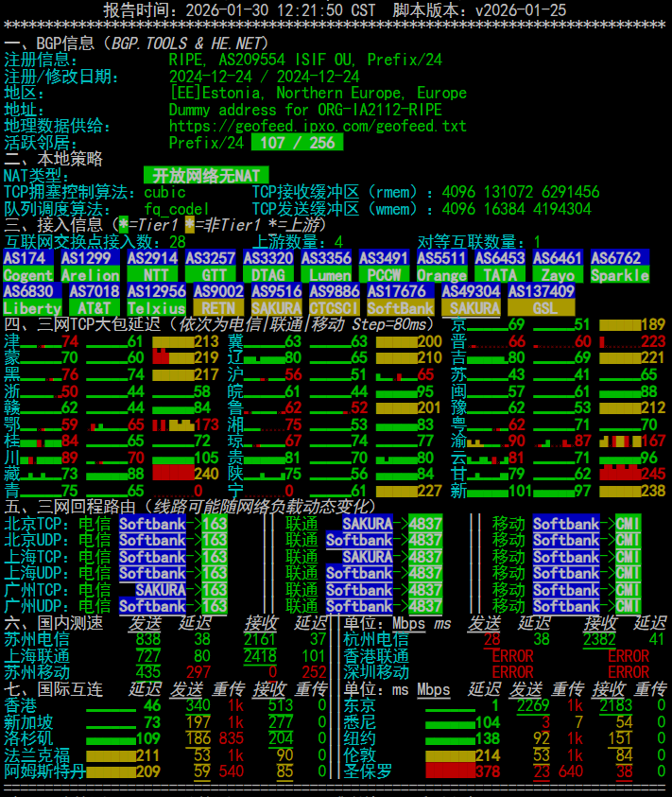
Task: Select the script version v2026-01-25 text
Action: click(521, 10)
